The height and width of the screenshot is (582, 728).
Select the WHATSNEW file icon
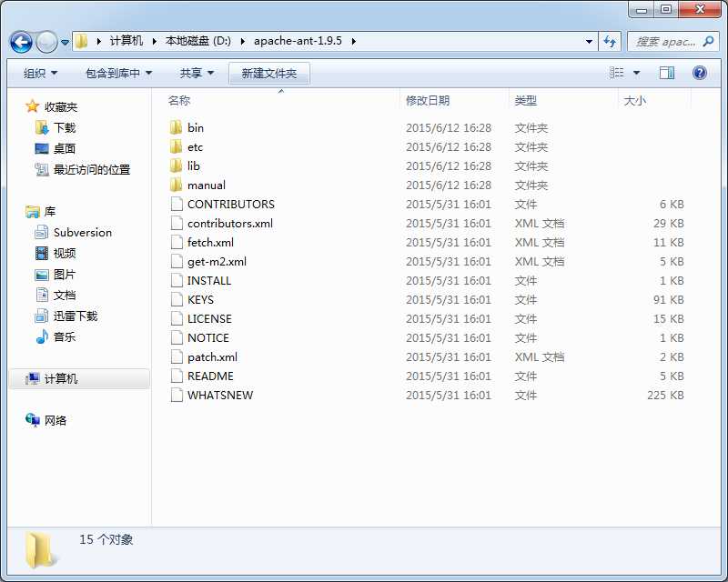pyautogui.click(x=177, y=395)
